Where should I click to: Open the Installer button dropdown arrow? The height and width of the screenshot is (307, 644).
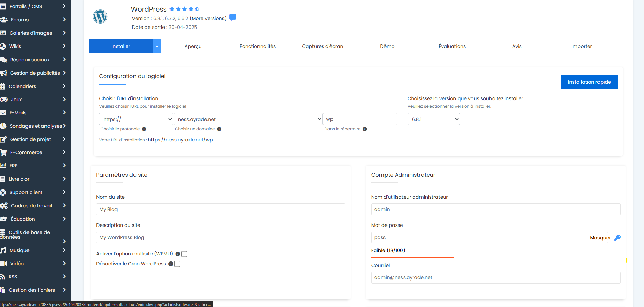(157, 46)
